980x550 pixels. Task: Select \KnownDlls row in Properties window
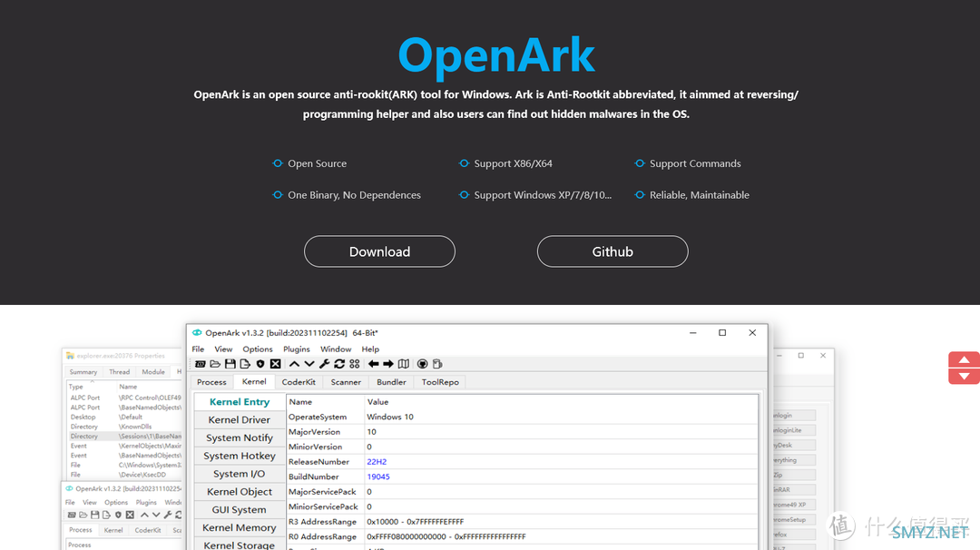[123, 427]
